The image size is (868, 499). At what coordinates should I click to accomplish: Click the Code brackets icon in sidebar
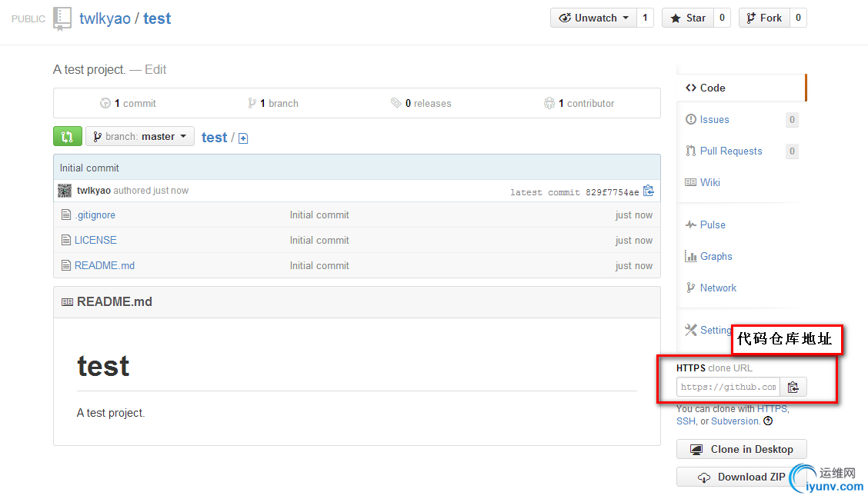point(691,88)
